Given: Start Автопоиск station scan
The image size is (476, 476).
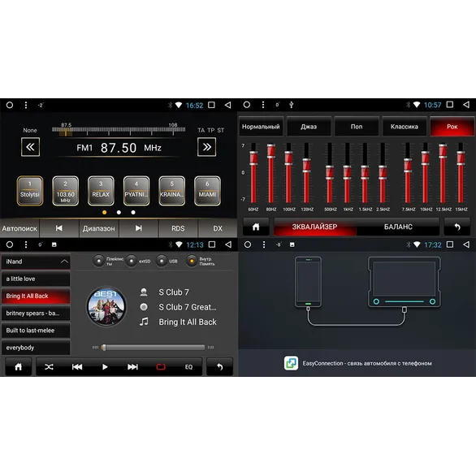Looking at the screenshot, I should [19, 228].
